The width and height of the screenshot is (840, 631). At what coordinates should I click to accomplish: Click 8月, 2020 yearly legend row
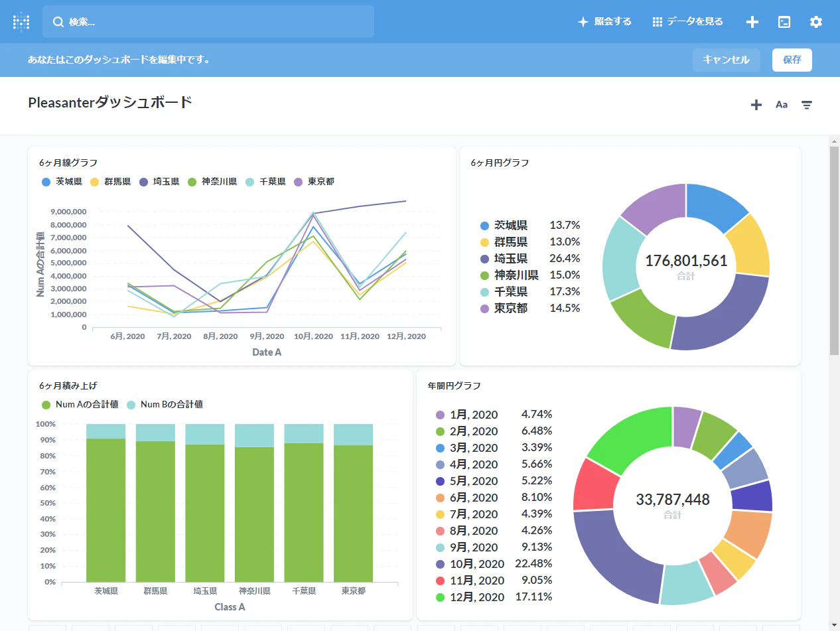494,531
